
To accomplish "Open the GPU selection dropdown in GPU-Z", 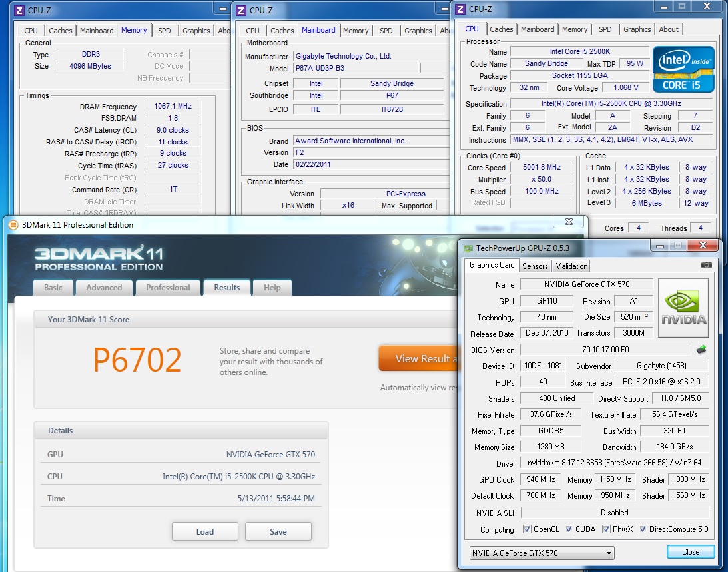I will pyautogui.click(x=542, y=553).
